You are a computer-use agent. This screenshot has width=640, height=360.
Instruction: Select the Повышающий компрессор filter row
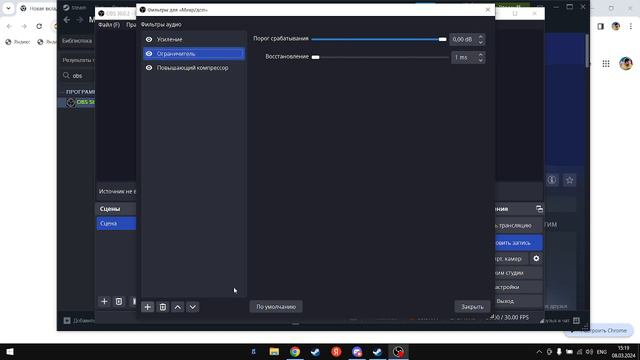pos(194,68)
